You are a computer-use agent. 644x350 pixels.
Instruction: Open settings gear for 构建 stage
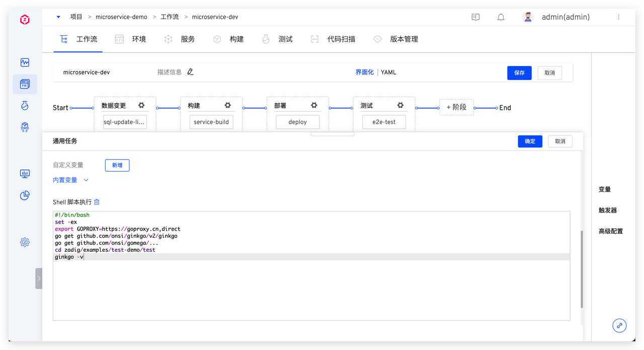coord(228,105)
